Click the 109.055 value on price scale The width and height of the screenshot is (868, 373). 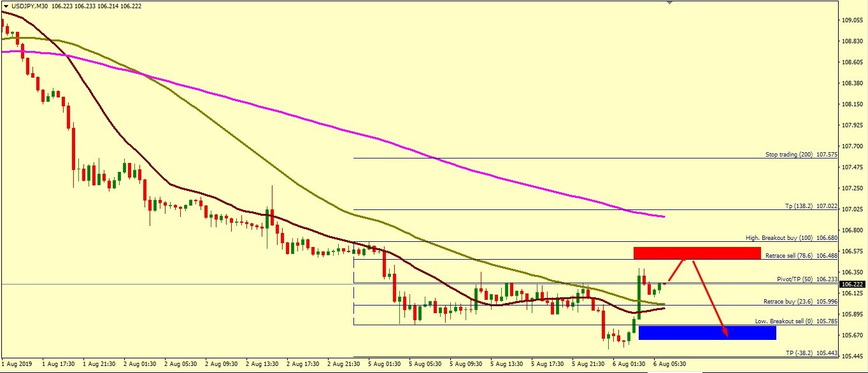pyautogui.click(x=853, y=20)
